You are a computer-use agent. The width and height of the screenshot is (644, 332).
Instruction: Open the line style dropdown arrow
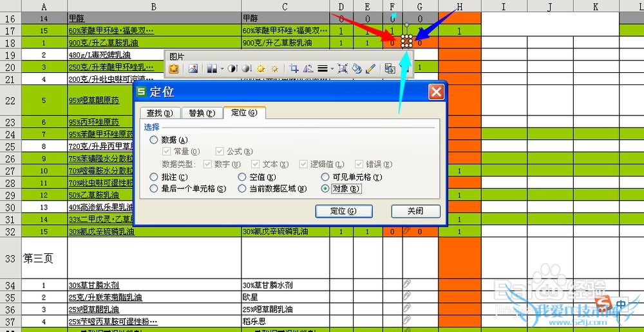coord(332,68)
